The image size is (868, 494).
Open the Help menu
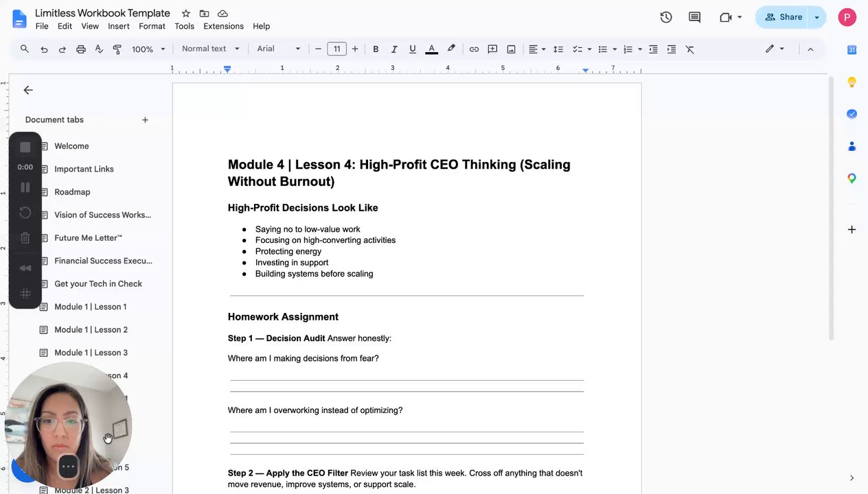261,26
